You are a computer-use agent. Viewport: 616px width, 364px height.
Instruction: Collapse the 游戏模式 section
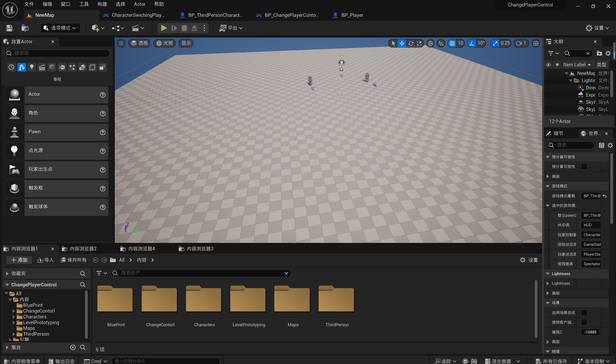(x=547, y=186)
